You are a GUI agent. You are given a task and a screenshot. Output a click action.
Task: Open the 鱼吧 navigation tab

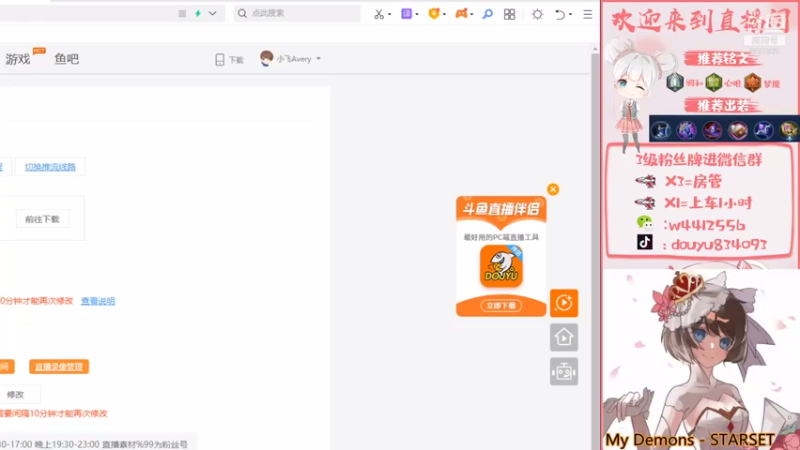pyautogui.click(x=67, y=59)
